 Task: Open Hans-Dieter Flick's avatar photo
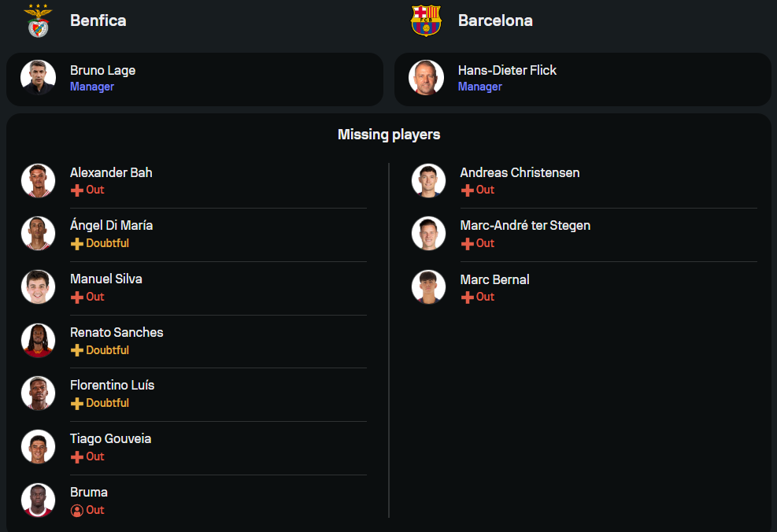coord(426,77)
